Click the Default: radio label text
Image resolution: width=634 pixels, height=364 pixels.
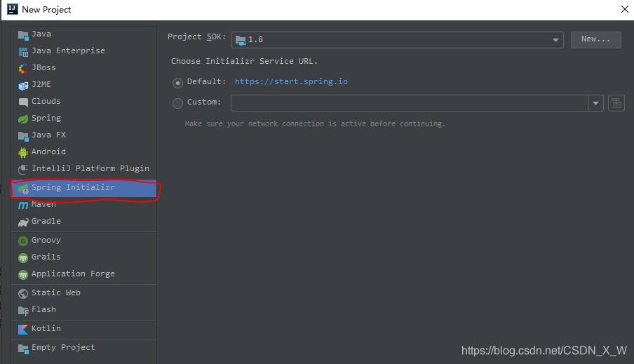207,81
